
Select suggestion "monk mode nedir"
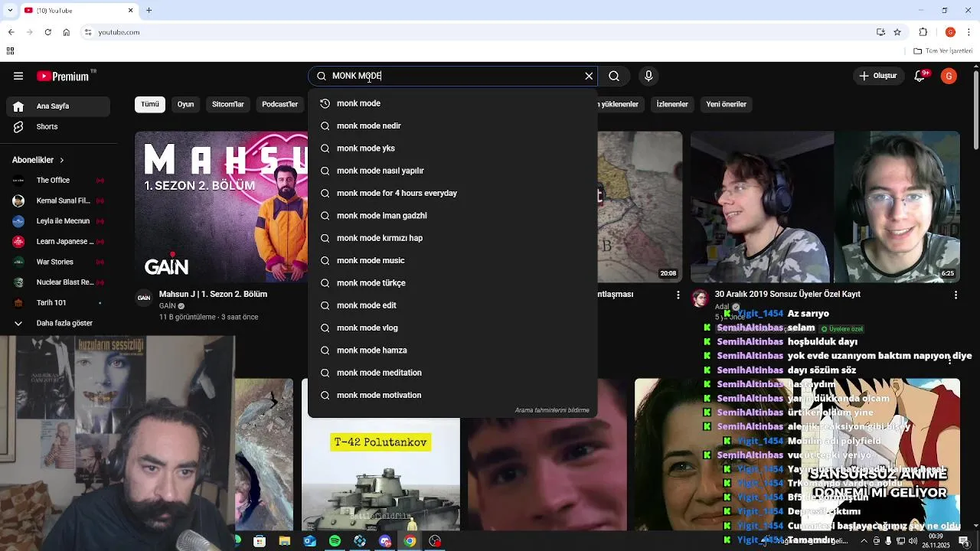point(452,126)
